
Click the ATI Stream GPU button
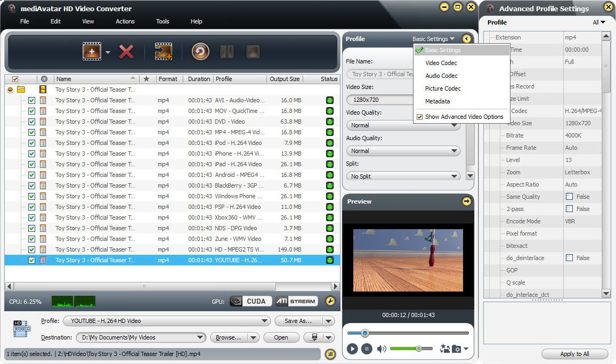coord(297,301)
